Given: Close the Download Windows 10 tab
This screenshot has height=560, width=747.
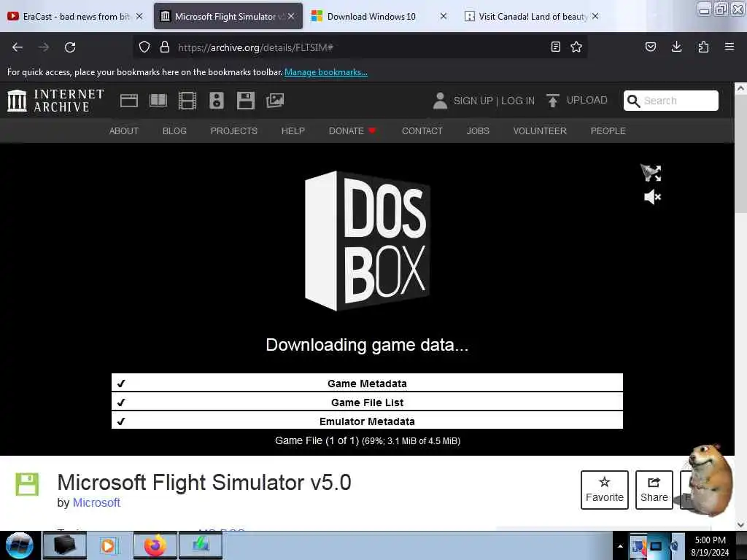Looking at the screenshot, I should [x=443, y=16].
